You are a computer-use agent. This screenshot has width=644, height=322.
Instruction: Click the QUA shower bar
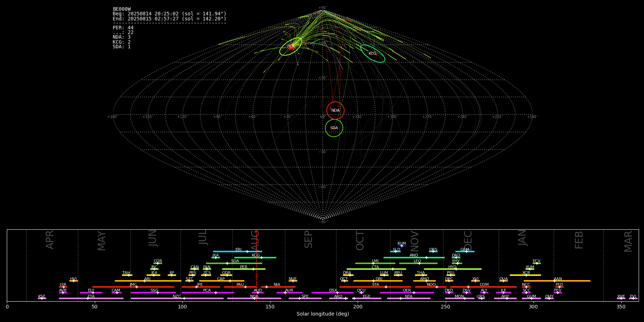[x=503, y=281]
